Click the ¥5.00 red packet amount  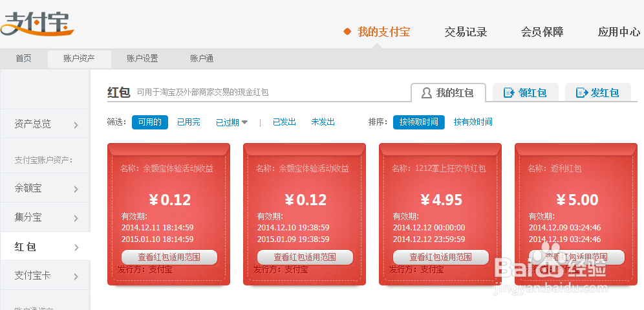tap(577, 200)
